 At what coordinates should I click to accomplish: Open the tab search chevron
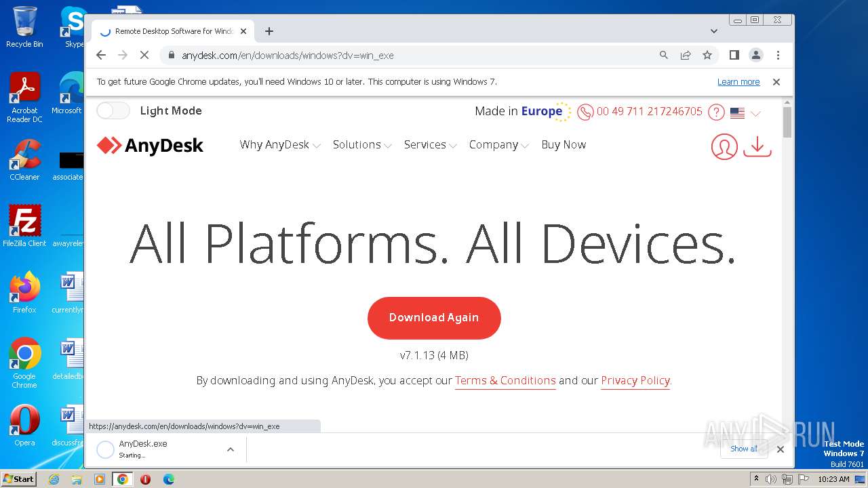(x=713, y=31)
